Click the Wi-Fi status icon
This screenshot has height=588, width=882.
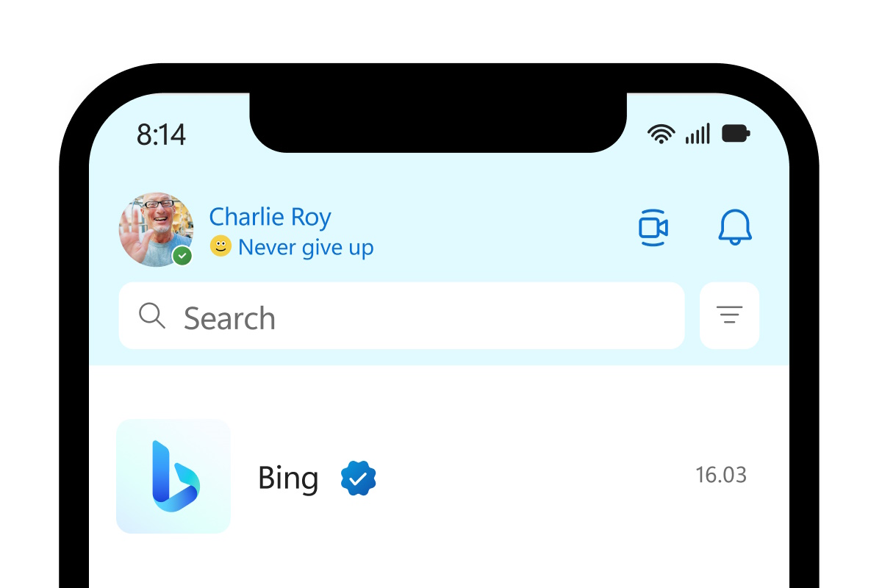coord(660,134)
